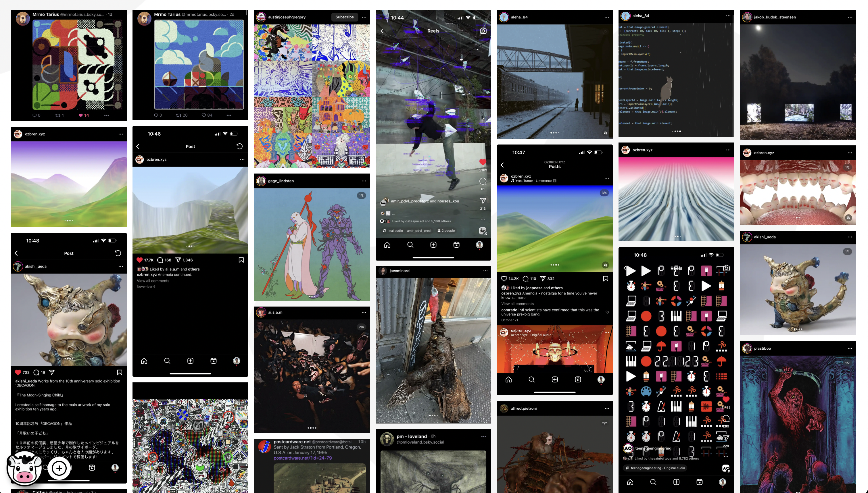The width and height of the screenshot is (868, 493).
Task: Click reply icon on Mrmo Tarius 1d post
Action: (34, 115)
